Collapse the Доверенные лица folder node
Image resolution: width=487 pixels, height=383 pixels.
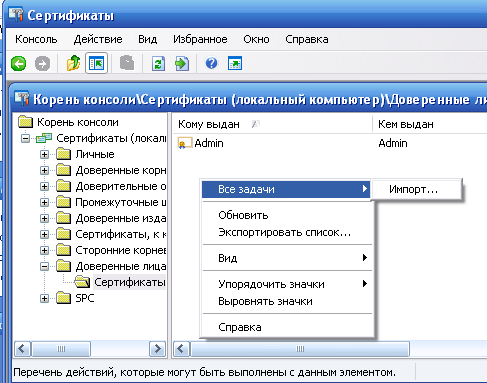click(44, 266)
